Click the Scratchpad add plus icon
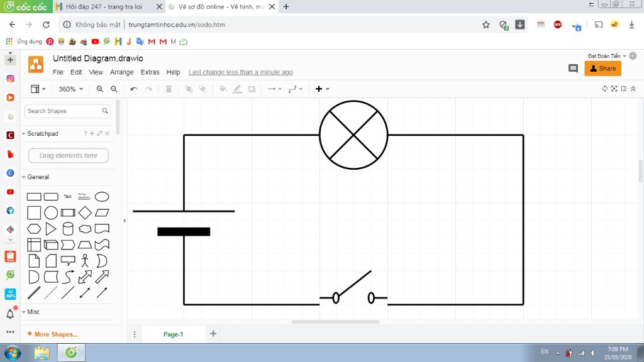Screen dimensions: 644x362 [92, 133]
